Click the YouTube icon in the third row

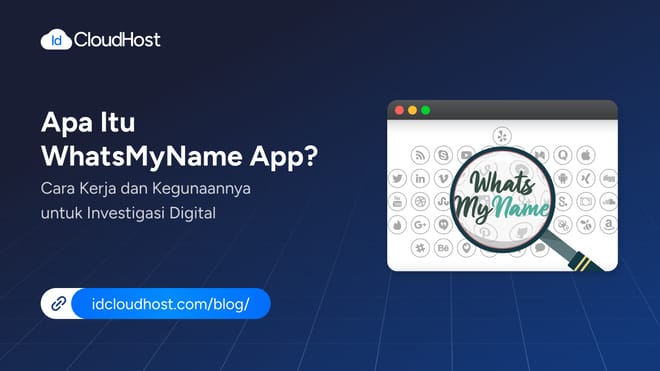(x=397, y=201)
